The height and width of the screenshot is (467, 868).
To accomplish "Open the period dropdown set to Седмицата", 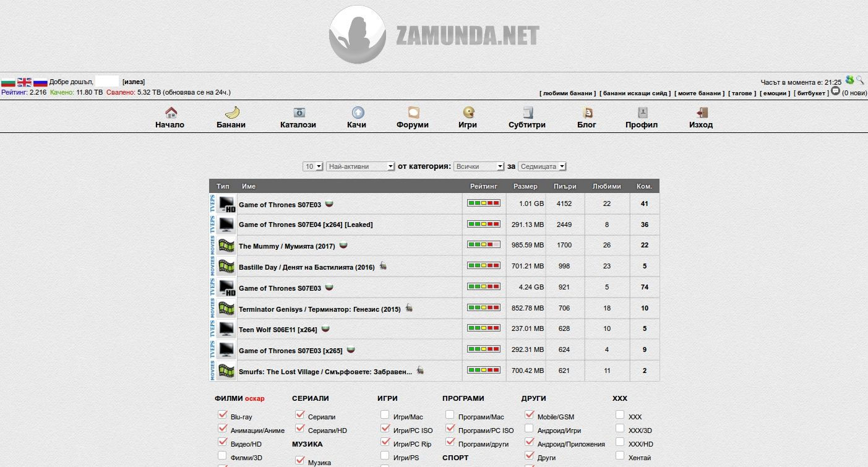I will (542, 166).
